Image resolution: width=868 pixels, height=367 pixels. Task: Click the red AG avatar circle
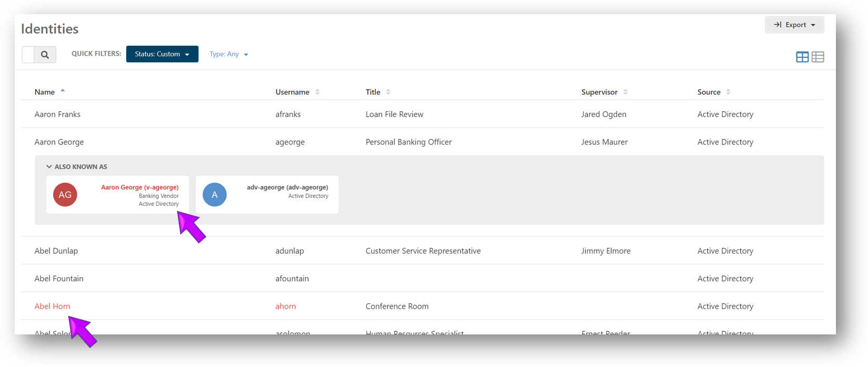coord(65,195)
